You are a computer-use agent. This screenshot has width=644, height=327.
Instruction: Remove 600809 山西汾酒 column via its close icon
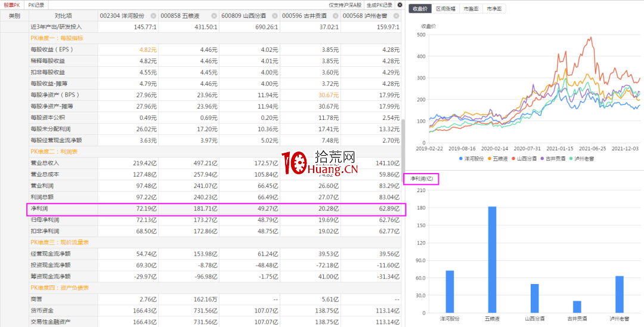275,16
